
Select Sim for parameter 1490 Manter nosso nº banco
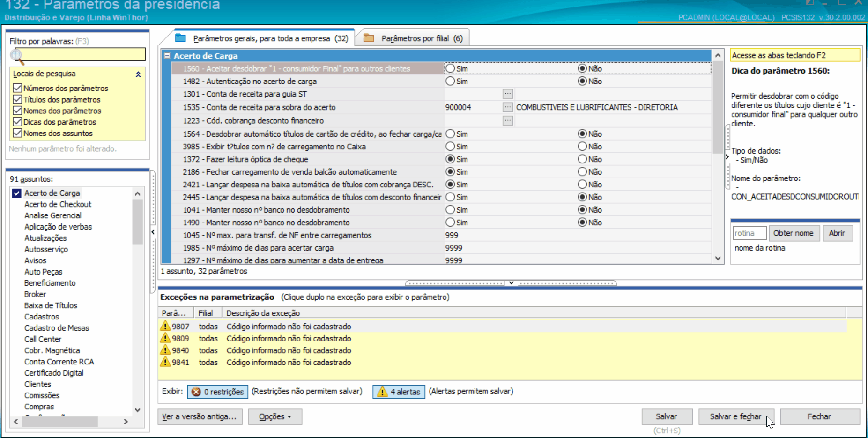click(450, 223)
